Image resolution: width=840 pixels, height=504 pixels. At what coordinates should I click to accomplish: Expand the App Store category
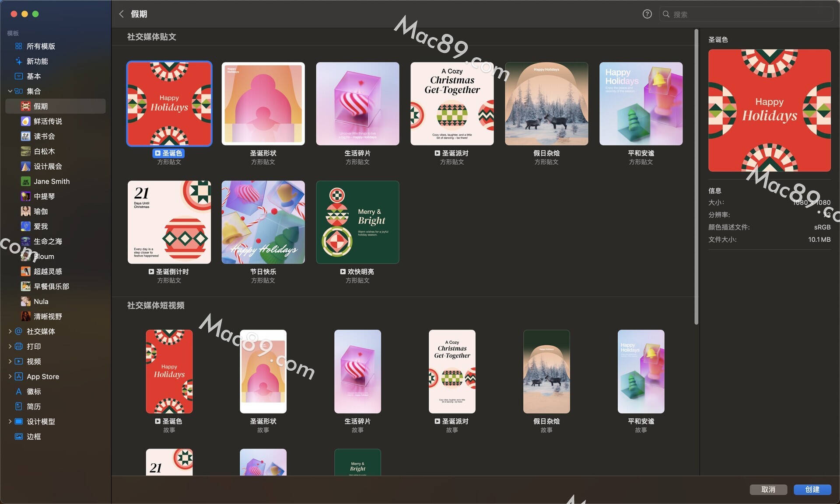click(10, 376)
